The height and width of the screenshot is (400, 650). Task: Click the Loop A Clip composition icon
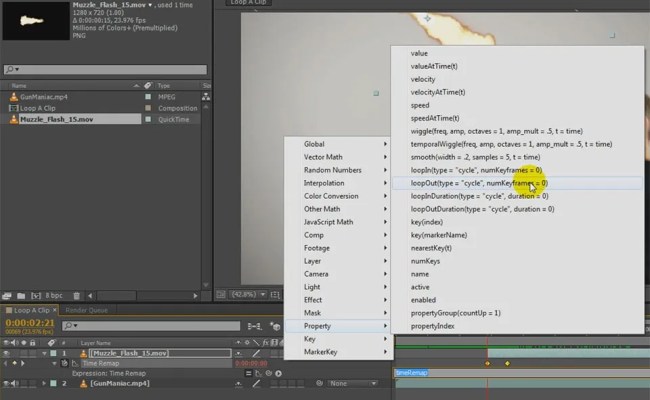point(14,108)
